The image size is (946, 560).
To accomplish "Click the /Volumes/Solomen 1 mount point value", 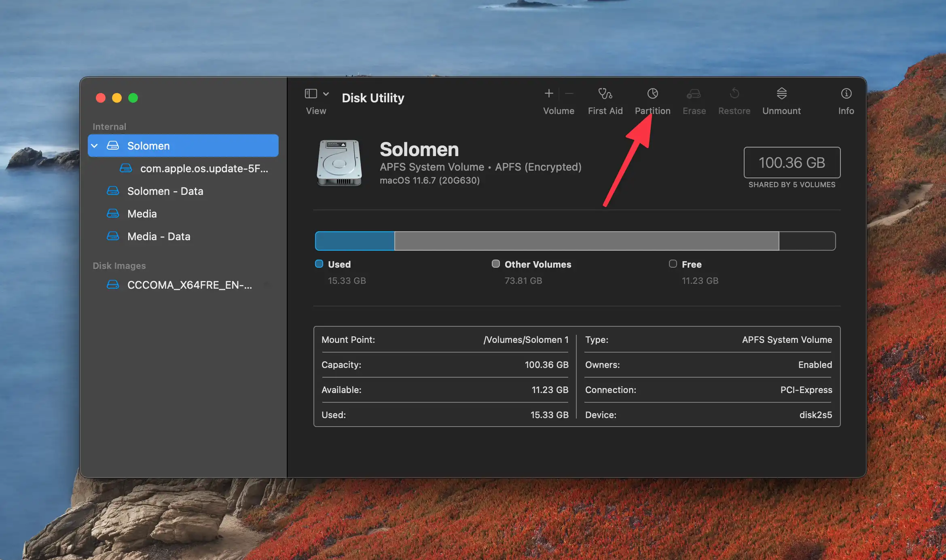I will pyautogui.click(x=526, y=340).
